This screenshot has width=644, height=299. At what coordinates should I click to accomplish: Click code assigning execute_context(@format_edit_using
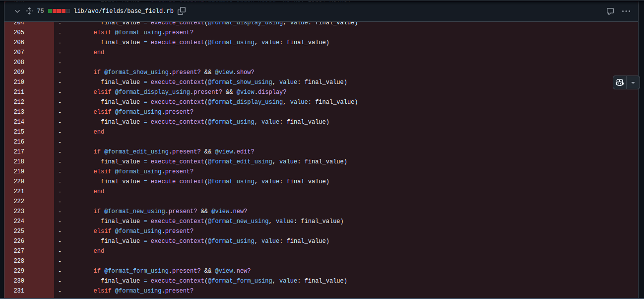tap(224, 161)
